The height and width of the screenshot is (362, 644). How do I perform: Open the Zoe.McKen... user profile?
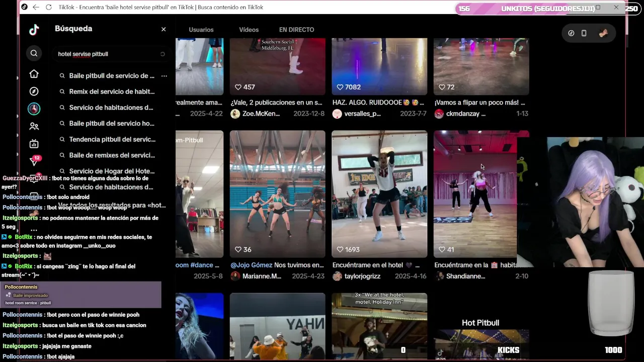click(261, 114)
